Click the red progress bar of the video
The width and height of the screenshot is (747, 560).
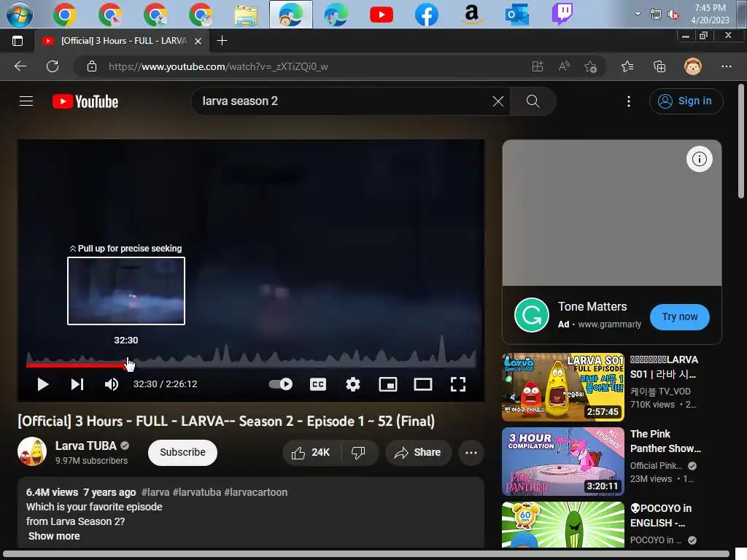(x=76, y=365)
